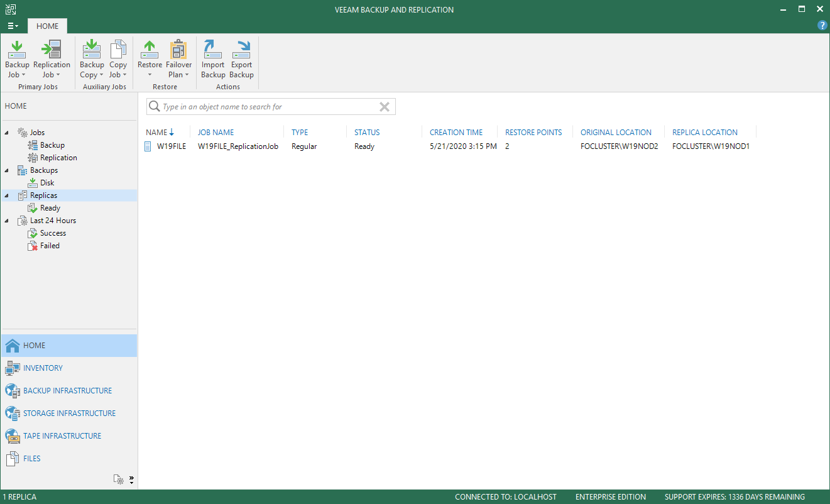Viewport: 830px width, 504px height.
Task: Collapse the Jobs tree node
Action: (7, 133)
